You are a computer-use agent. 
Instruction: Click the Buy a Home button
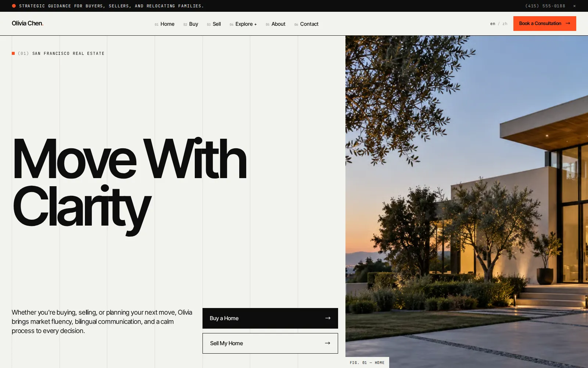[270, 318]
